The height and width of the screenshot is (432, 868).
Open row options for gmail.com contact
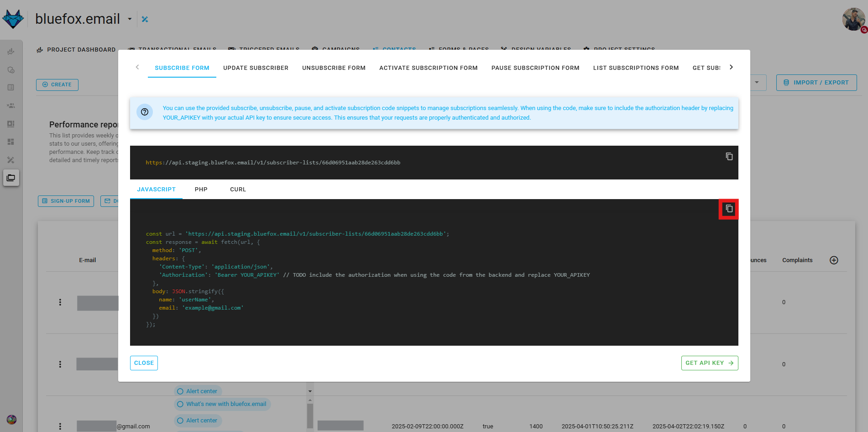[60, 426]
